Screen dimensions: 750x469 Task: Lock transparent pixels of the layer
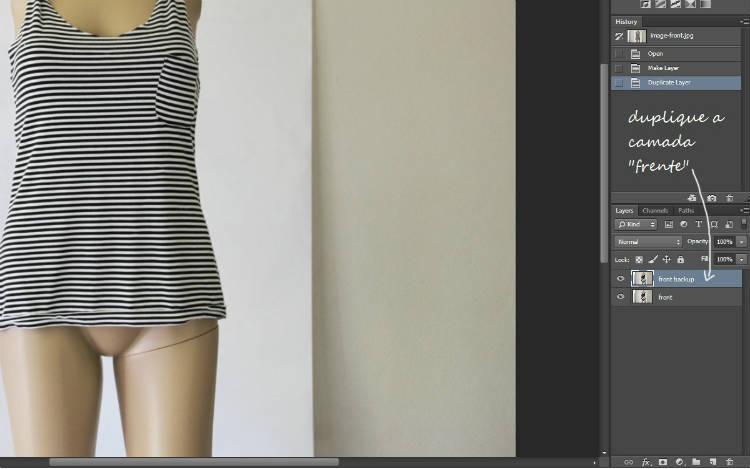pyautogui.click(x=639, y=260)
